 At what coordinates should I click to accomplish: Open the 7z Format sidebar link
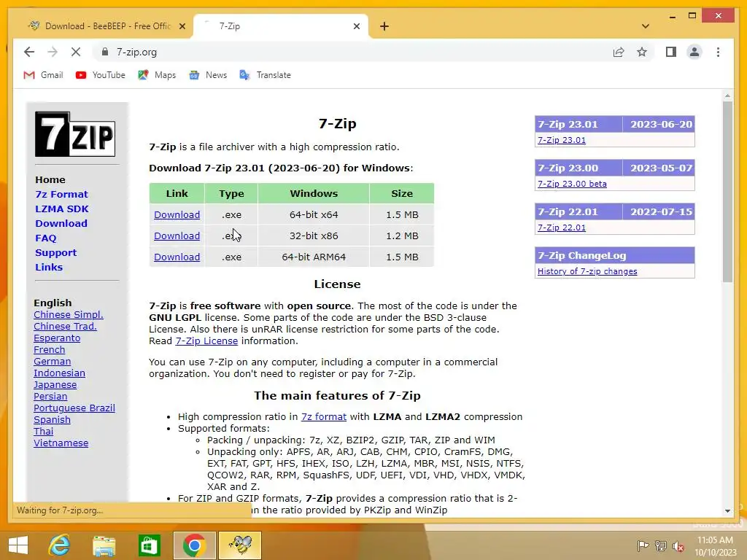(61, 194)
